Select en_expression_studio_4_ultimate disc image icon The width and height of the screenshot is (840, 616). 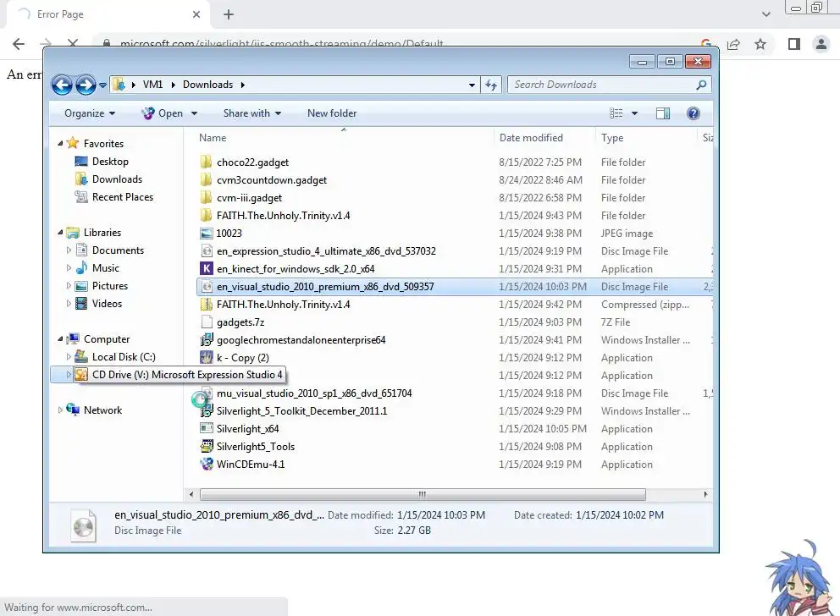point(207,251)
